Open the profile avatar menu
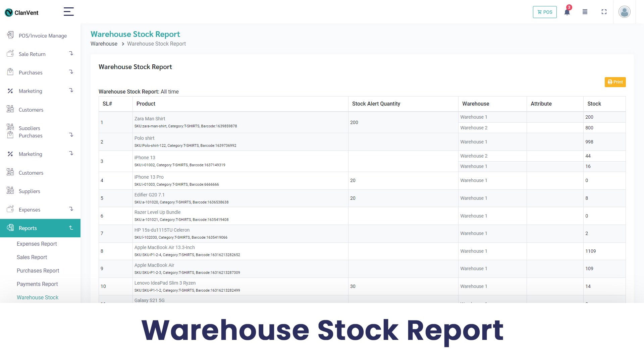The height and width of the screenshot is (358, 644). point(624,12)
